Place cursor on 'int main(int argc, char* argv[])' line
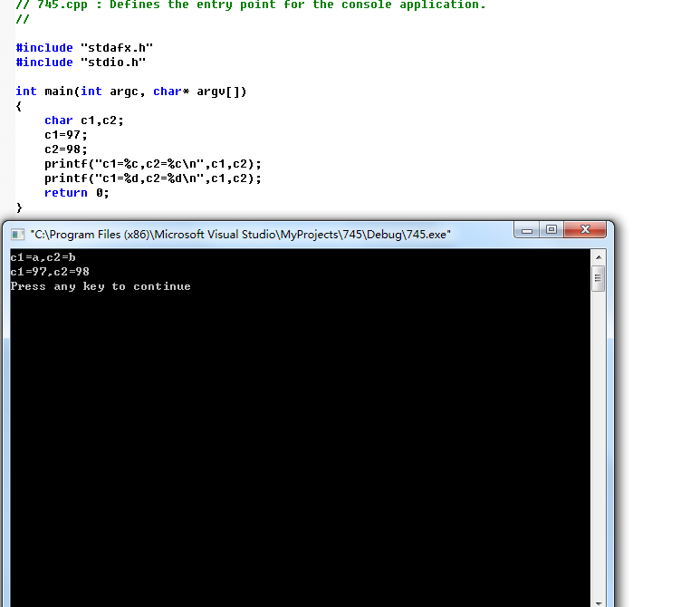 coord(130,92)
